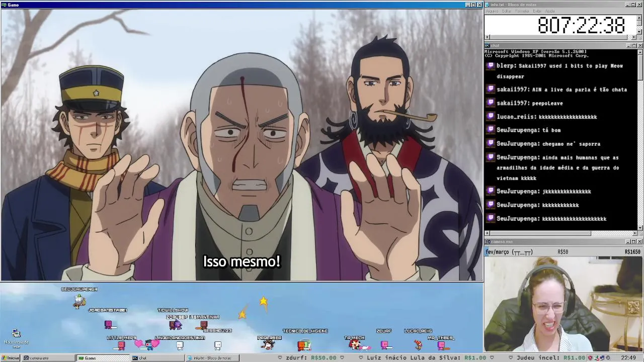Select the LUCAO_REIS avatar
The image size is (644, 362).
pos(418,344)
